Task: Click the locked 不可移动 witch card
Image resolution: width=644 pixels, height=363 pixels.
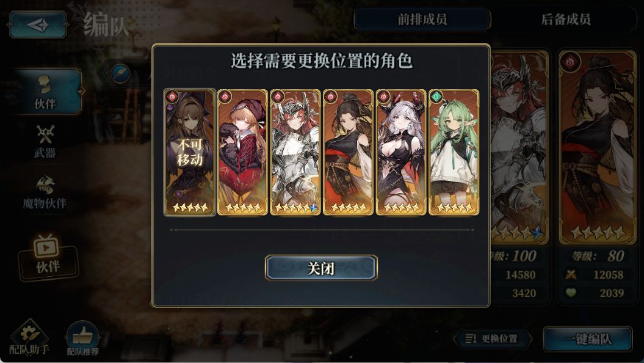Action: point(190,153)
